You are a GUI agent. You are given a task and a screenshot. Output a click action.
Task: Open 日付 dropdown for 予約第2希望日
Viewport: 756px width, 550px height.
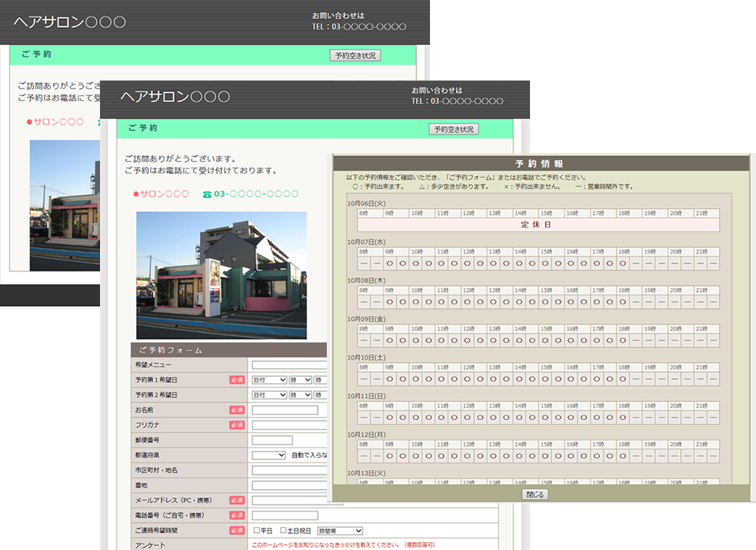[x=269, y=395]
